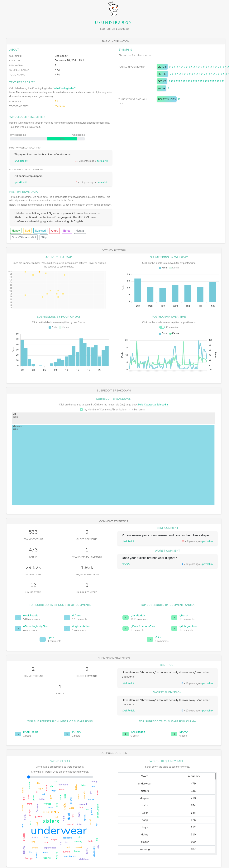The width and height of the screenshot is (229, 868).
Task: Click rank 1 badge beside r/AskReddit 1 posts
Action: 18,733
